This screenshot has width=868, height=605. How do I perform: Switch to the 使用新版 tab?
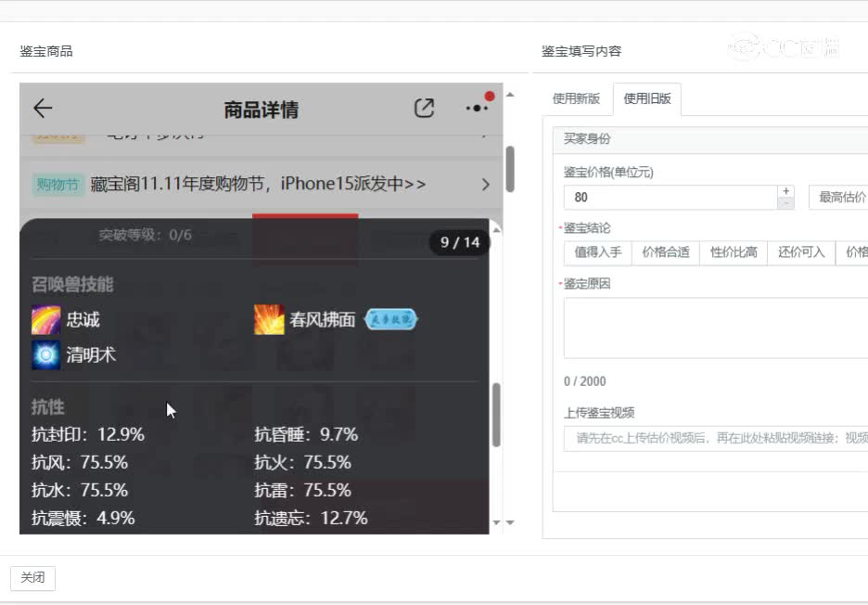pos(577,99)
